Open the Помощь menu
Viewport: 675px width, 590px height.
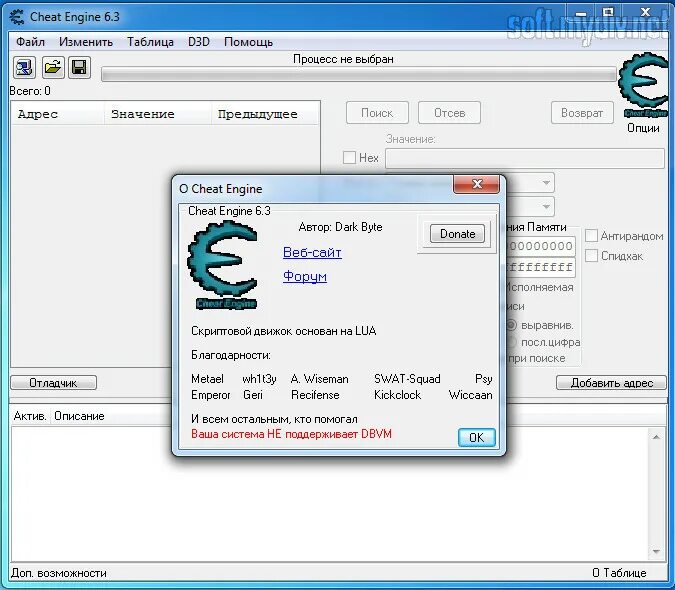tap(248, 42)
